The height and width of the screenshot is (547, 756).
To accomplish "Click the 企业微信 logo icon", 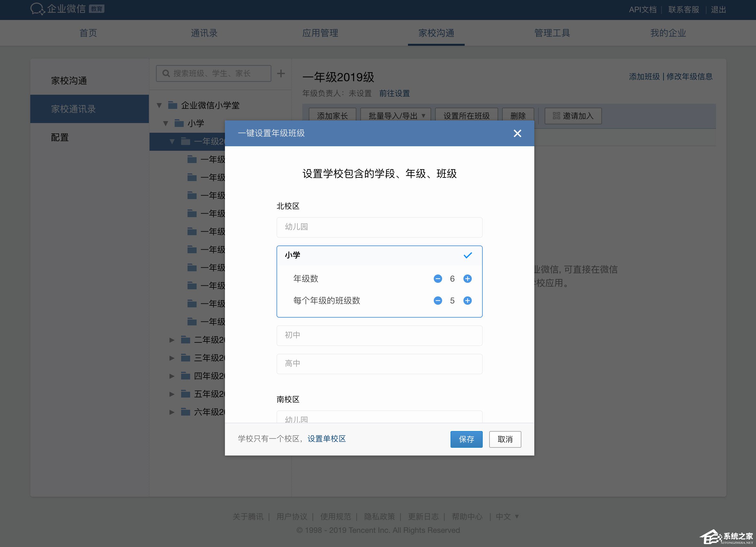I will 38,9.
